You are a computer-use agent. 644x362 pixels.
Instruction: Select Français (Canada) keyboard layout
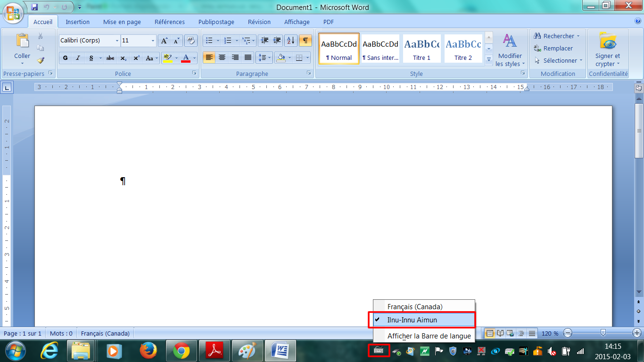pos(415,306)
